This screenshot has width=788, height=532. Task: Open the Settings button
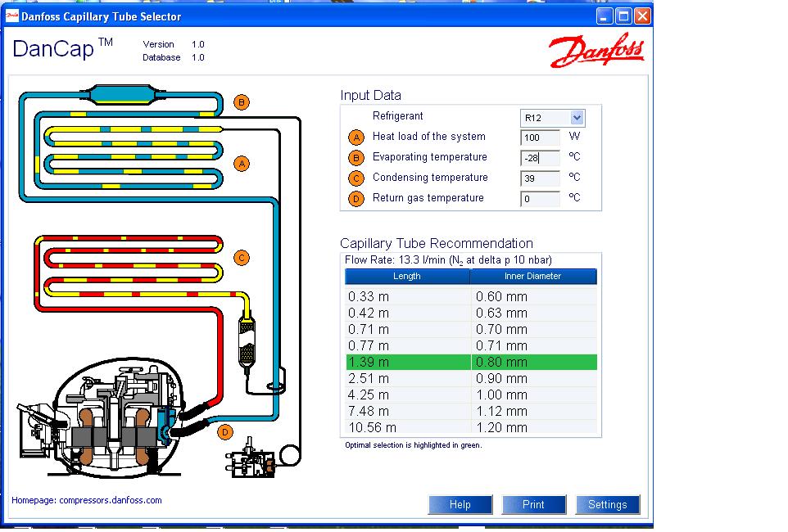pyautogui.click(x=607, y=505)
